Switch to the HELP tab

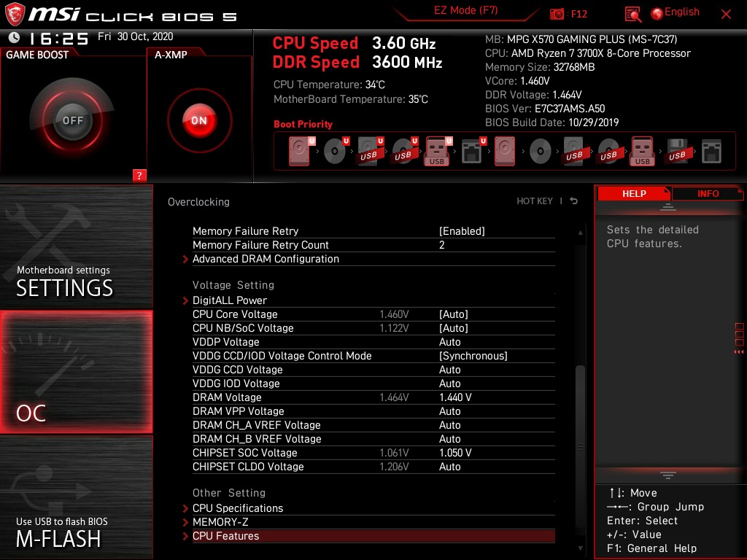click(634, 194)
